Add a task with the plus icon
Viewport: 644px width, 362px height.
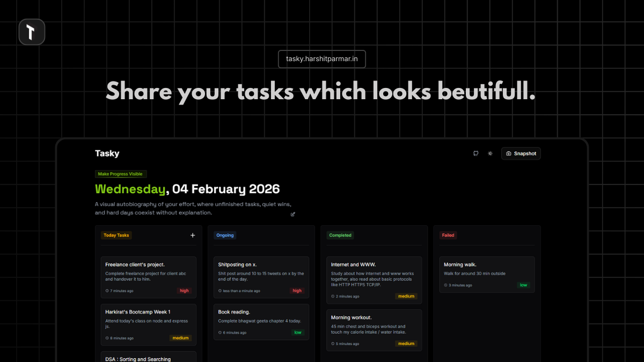tap(193, 235)
